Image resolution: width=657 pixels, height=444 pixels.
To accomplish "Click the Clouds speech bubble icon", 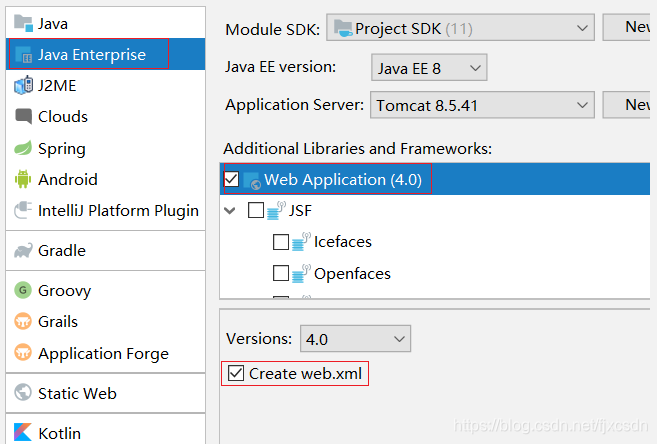I will [x=23, y=116].
